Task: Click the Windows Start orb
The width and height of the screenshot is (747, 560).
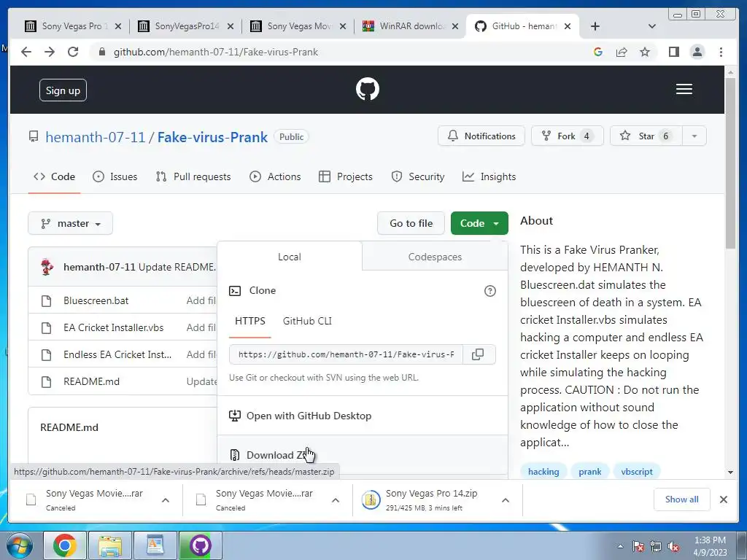Action: (x=19, y=545)
